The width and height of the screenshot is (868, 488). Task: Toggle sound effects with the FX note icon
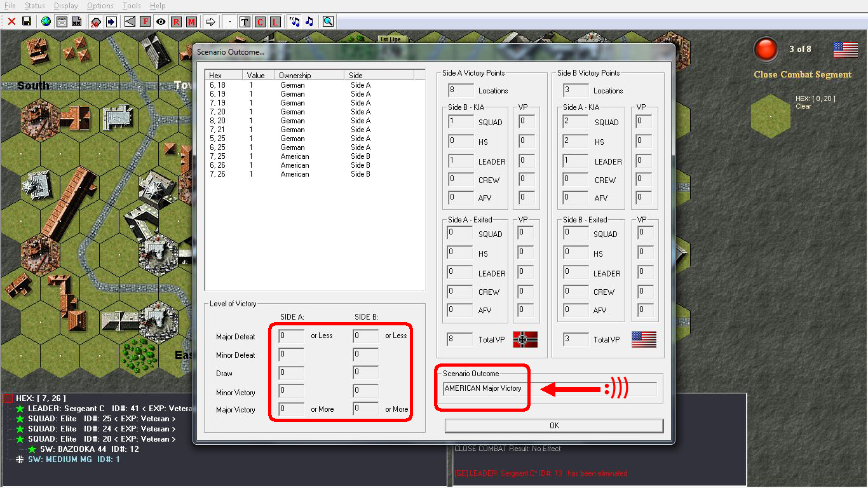tap(294, 22)
